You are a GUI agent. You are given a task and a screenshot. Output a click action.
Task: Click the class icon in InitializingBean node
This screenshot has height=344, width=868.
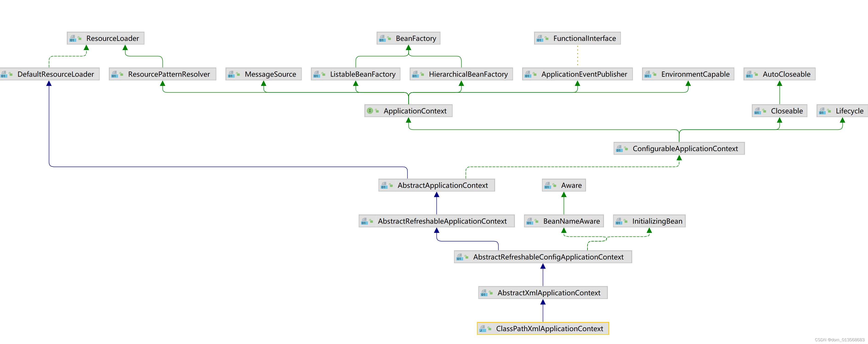point(618,221)
